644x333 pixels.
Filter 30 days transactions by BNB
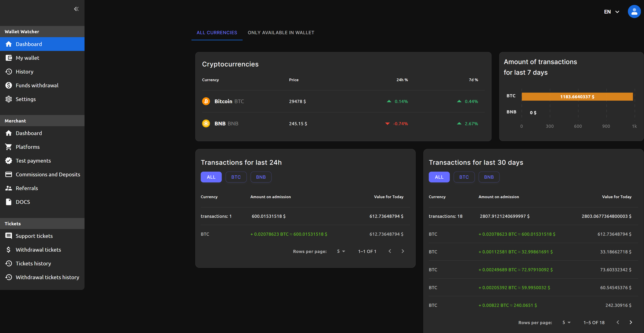click(489, 177)
